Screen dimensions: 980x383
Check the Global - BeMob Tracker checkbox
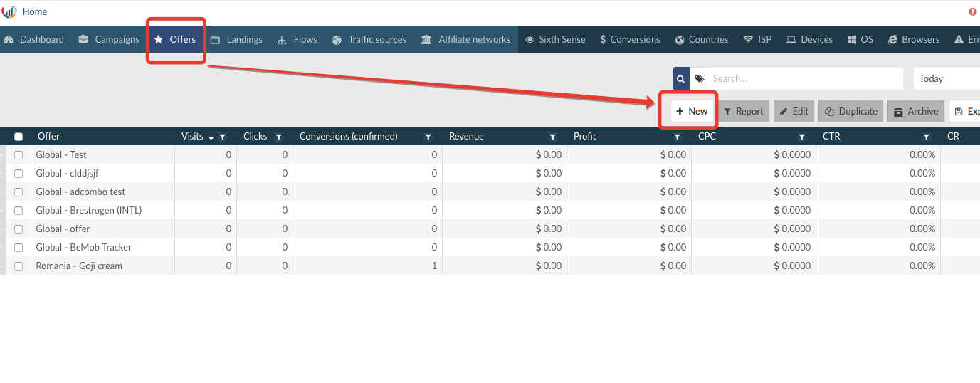(x=19, y=248)
